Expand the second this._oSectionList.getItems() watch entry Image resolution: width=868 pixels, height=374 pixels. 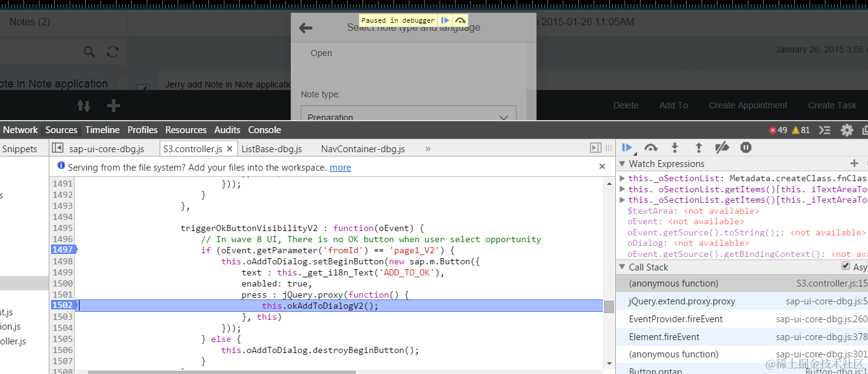[x=622, y=189]
